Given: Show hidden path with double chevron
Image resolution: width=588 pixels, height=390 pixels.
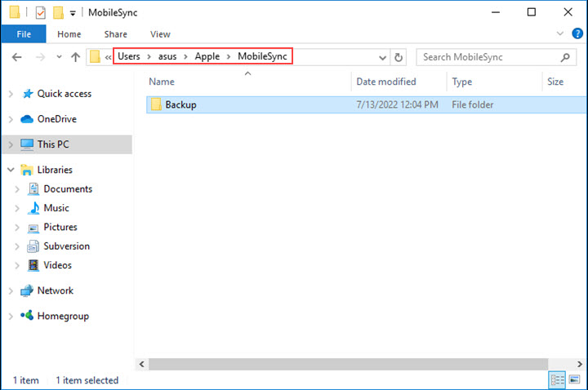Looking at the screenshot, I should pyautogui.click(x=108, y=57).
